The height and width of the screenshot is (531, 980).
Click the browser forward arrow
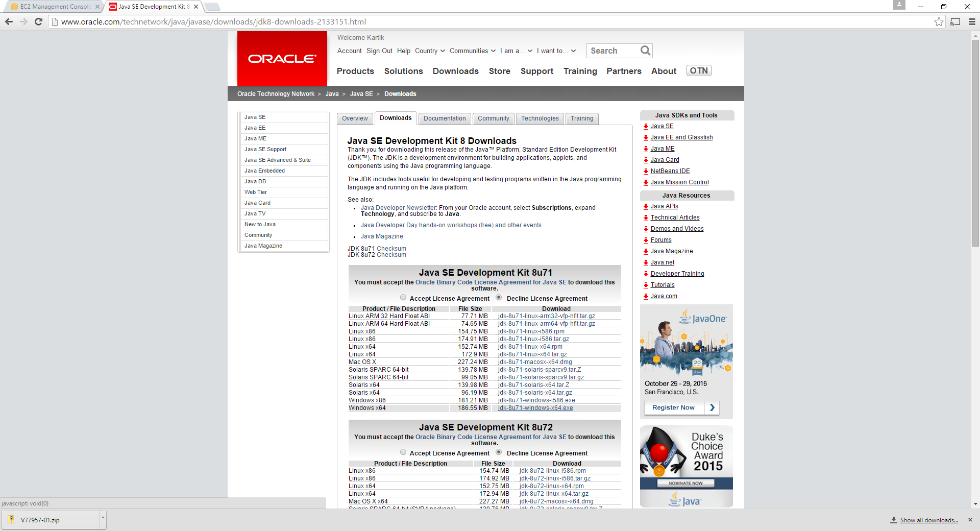point(23,21)
